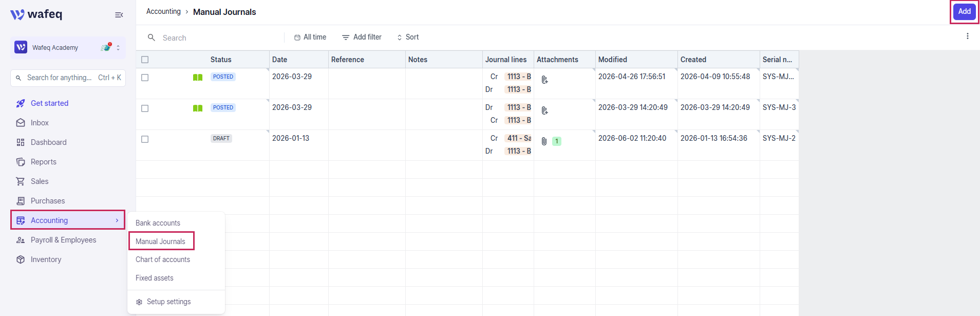Click the search magnifier icon in toolbar
Screen dimensions: 980x316
152,38
